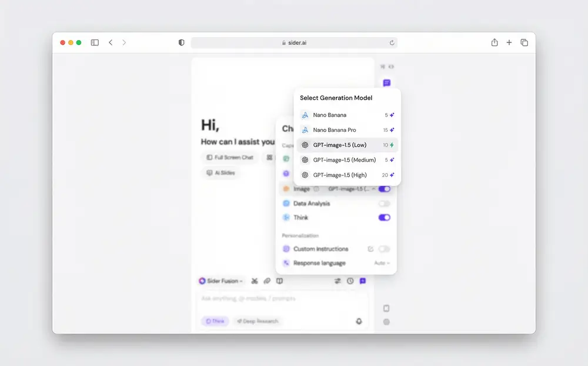
Task: Reload the page in address bar
Action: pyautogui.click(x=392, y=43)
